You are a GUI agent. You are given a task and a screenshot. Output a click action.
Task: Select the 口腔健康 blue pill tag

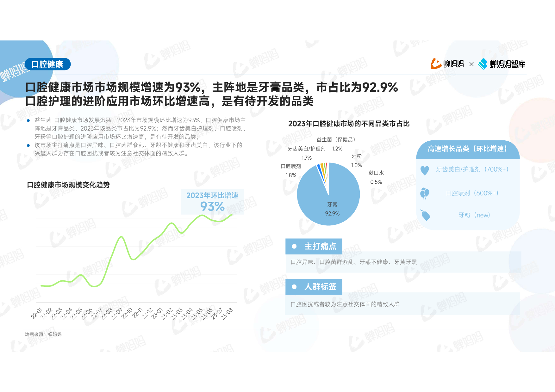point(47,64)
